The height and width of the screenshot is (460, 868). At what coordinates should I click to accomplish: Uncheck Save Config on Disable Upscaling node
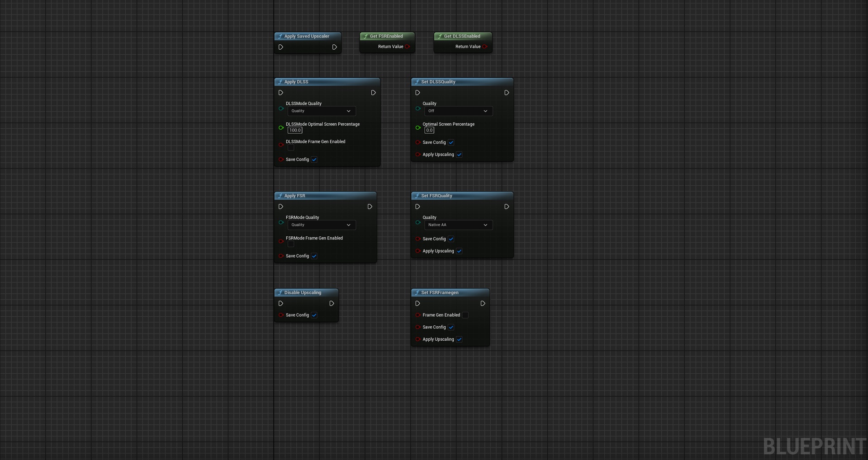tap(314, 315)
